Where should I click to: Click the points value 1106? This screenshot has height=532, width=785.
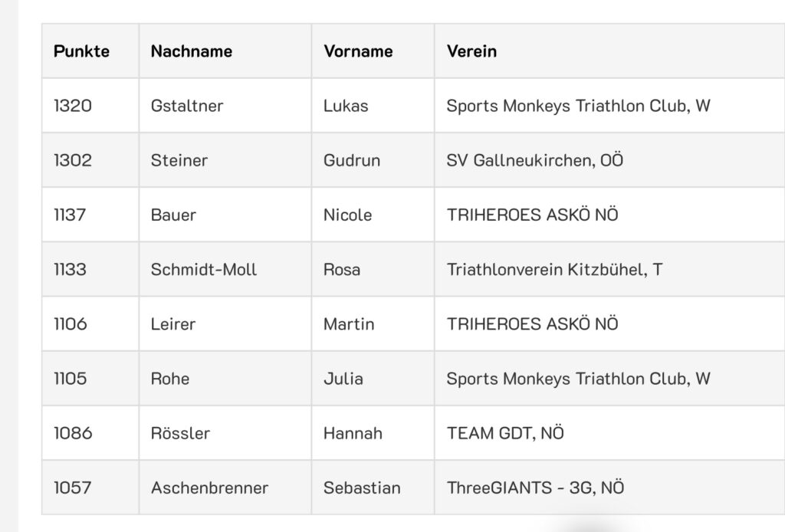coord(71,323)
